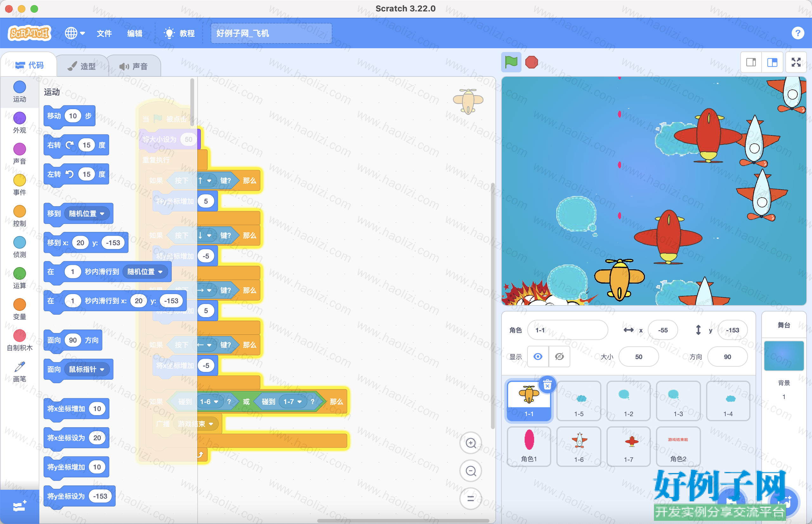Screen dimensions: 812x524
Task: Select sprite 角色1 thumbnail
Action: click(x=529, y=446)
